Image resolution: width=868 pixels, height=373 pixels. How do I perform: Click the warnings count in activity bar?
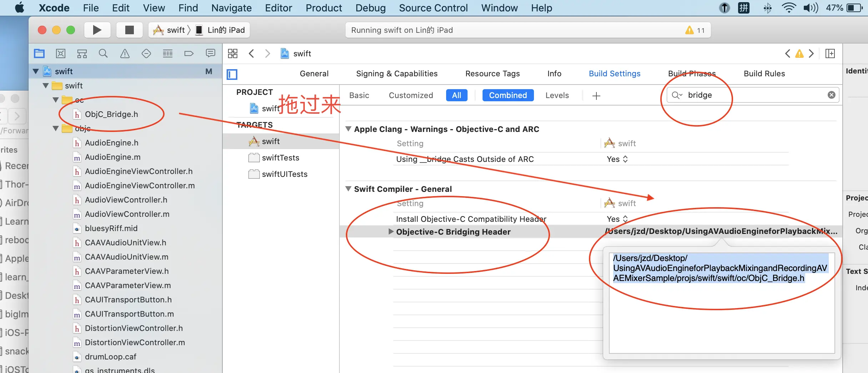[695, 30]
